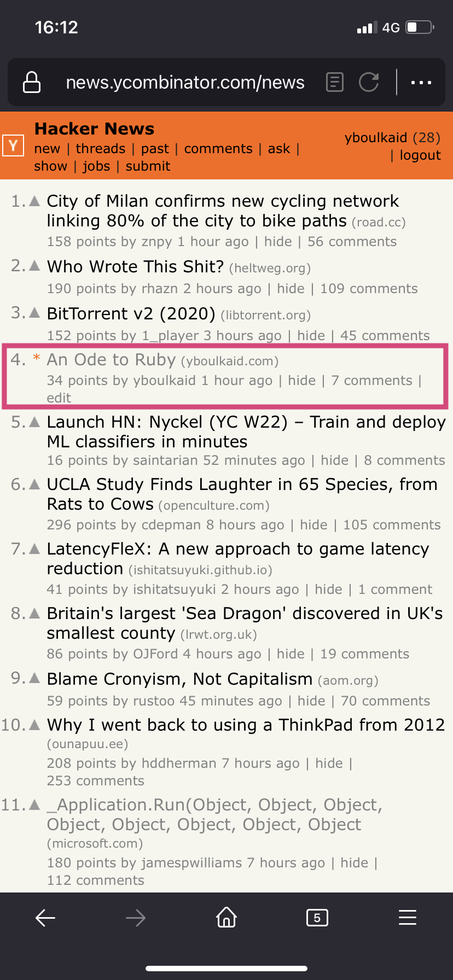Edit the An Ode to Ruby submission
Viewport: 453px width, 980px height.
pos(59,398)
